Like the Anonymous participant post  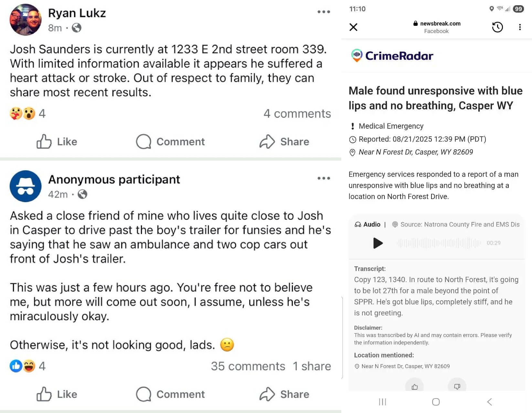[x=57, y=394]
